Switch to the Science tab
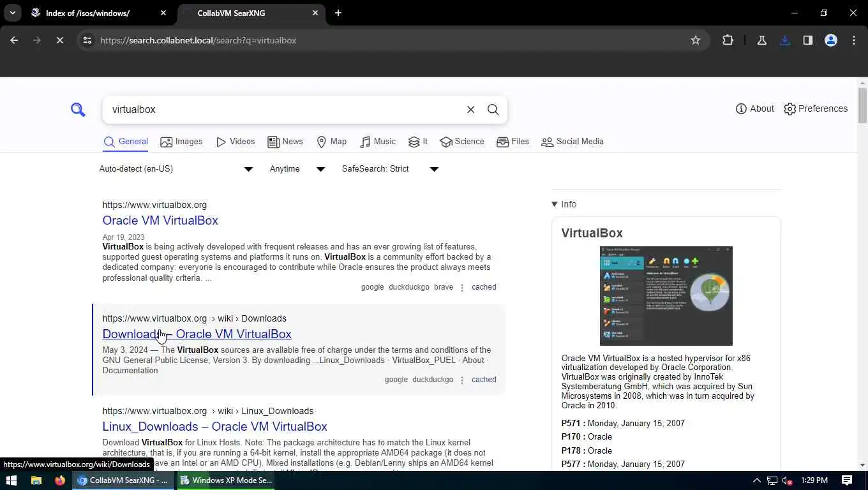868x490 pixels. (462, 142)
